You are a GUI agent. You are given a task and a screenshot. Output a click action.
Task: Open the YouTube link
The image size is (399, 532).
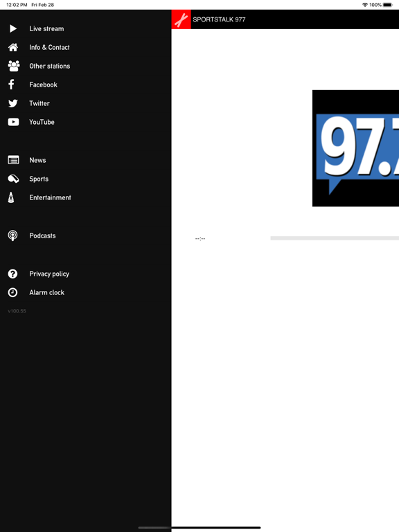pos(42,122)
